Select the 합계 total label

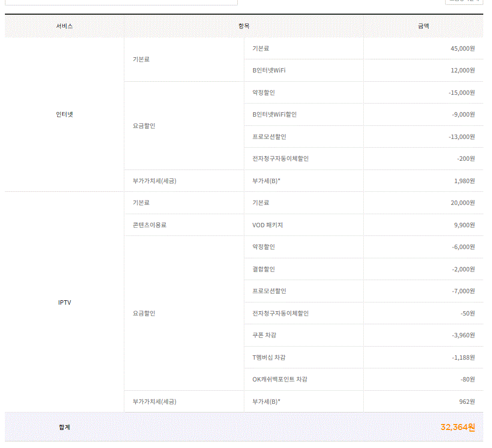pyautogui.click(x=64, y=427)
